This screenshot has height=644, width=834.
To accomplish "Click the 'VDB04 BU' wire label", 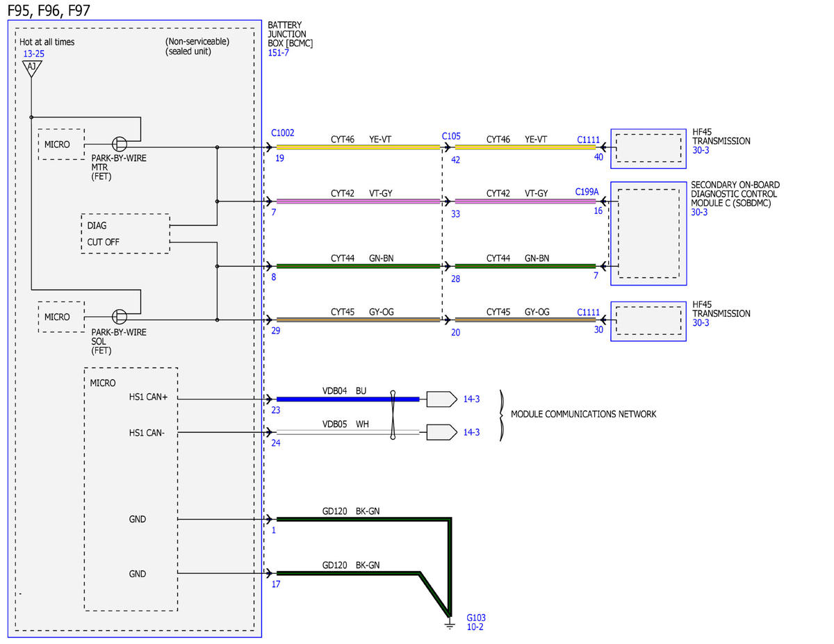I will coord(344,390).
